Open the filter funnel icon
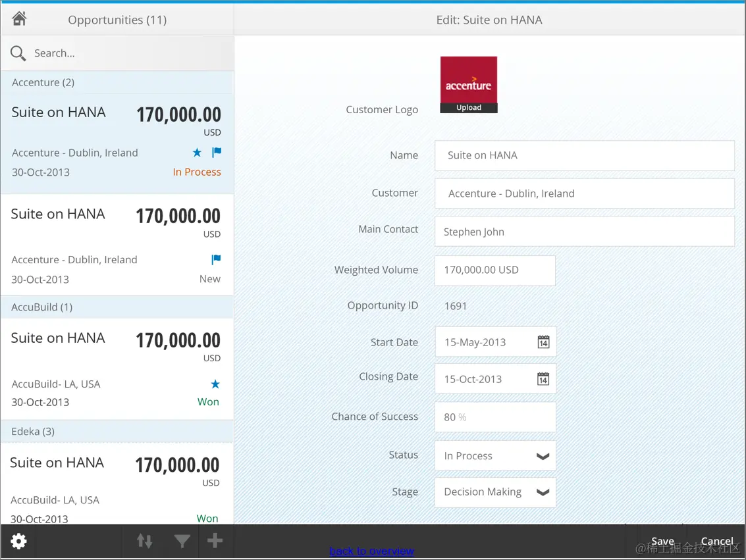746x560 pixels. click(182, 541)
